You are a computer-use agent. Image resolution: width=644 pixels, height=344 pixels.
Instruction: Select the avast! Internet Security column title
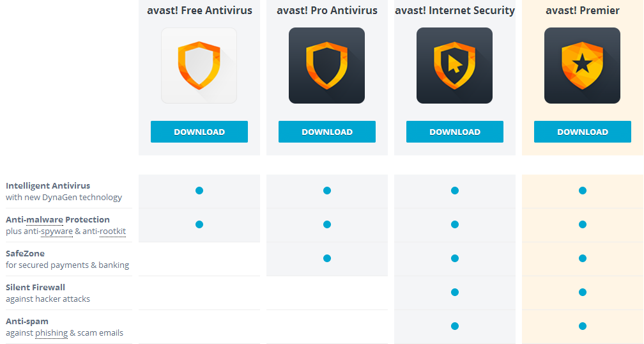[455, 10]
